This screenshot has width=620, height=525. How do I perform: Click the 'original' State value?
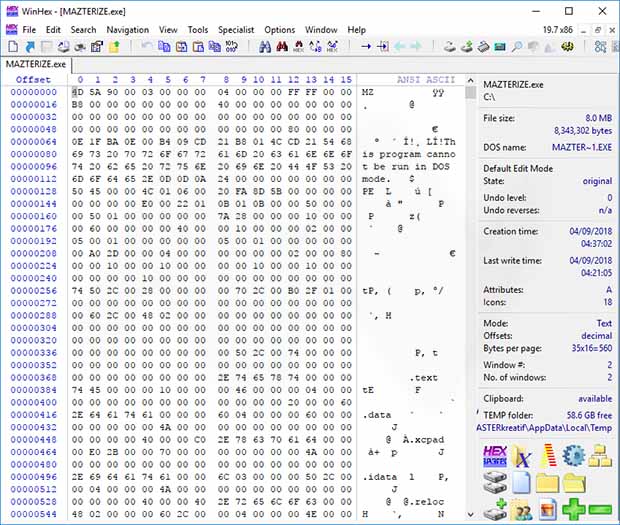[x=597, y=181]
